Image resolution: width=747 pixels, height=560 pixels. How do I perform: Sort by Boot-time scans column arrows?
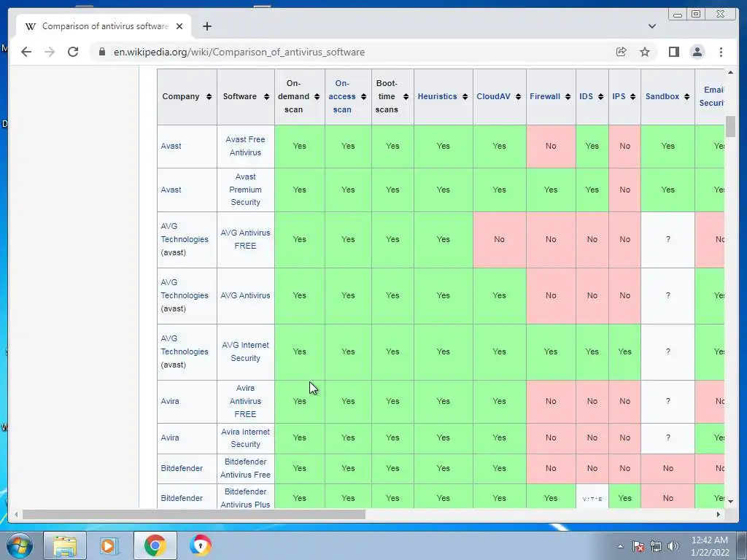406,97
